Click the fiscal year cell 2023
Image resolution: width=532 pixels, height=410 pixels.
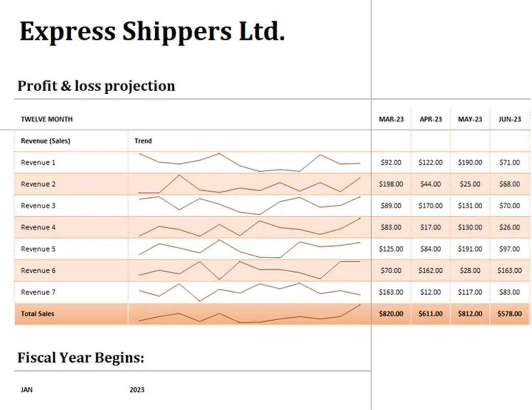pyautogui.click(x=137, y=390)
